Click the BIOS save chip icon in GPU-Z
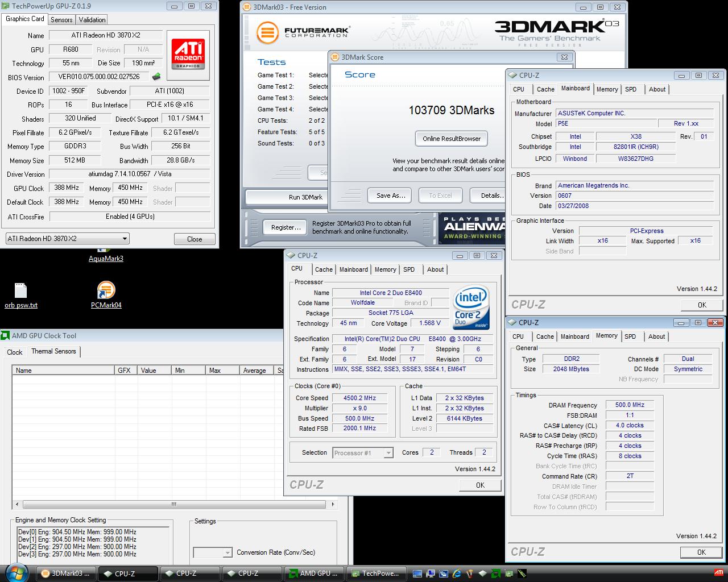 click(156, 77)
